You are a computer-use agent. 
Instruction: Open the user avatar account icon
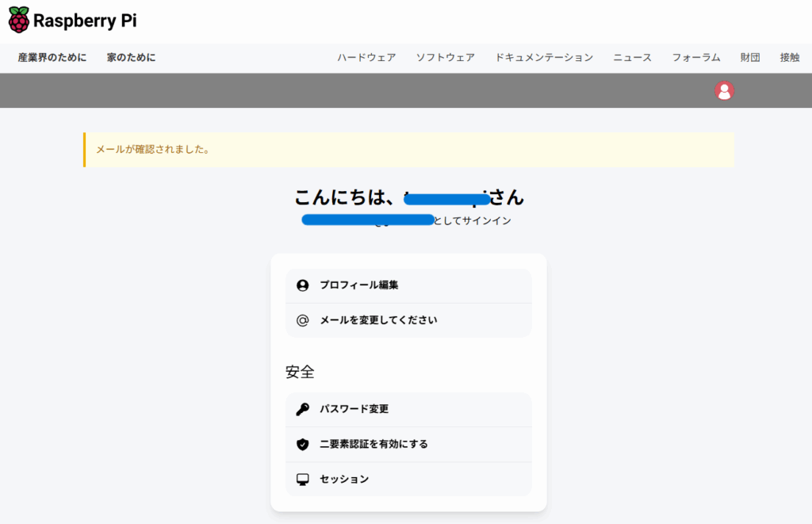point(724,90)
